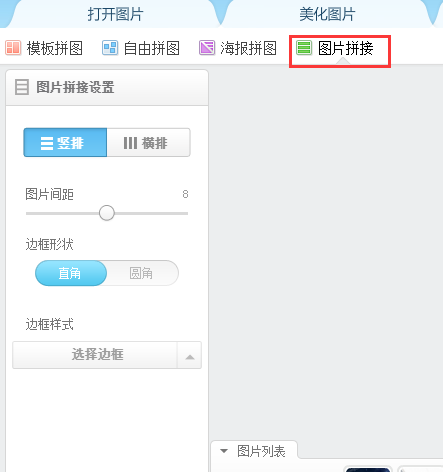This screenshot has width=443, height=472.
Task: Click the 图片列表 label
Action: coord(261,451)
